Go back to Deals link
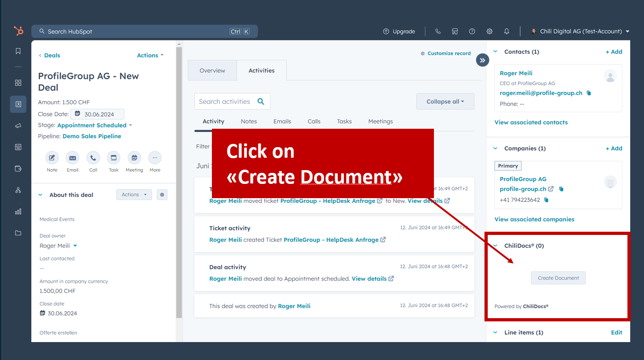Viewport: 644px width, 360px height. point(49,55)
